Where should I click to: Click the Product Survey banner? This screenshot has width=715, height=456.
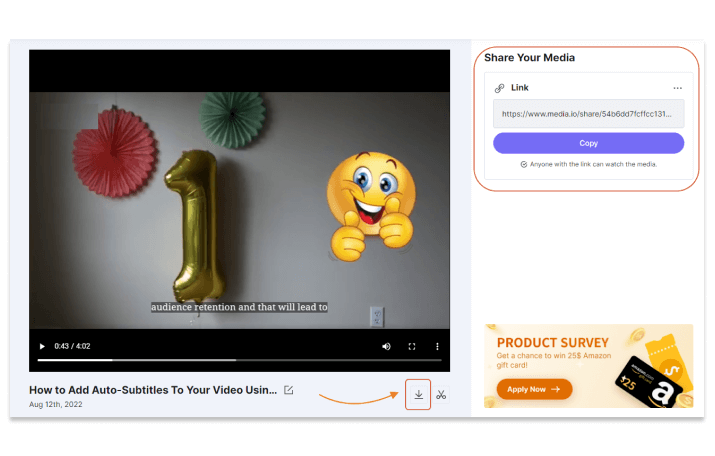click(588, 366)
